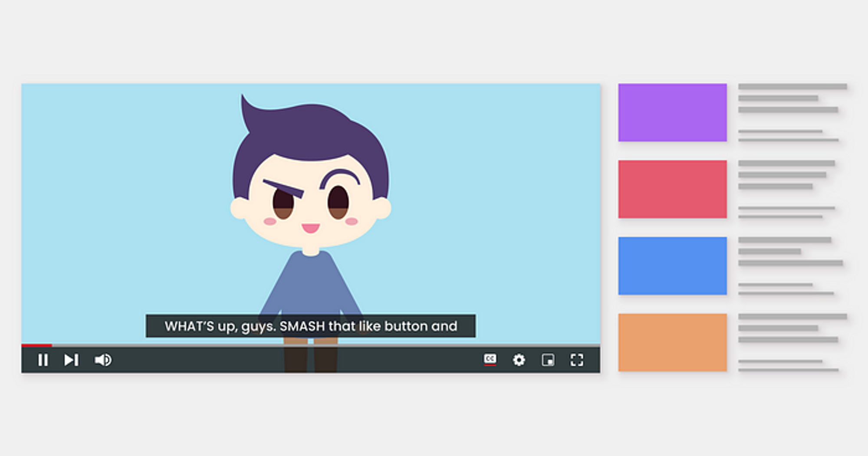Skip to next video using the next icon

pyautogui.click(x=72, y=360)
